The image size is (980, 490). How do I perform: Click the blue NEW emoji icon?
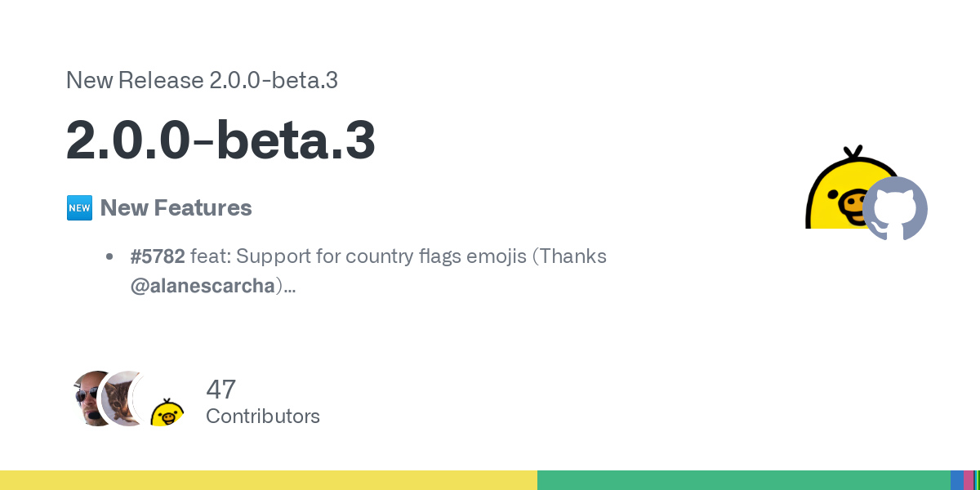pyautogui.click(x=79, y=208)
